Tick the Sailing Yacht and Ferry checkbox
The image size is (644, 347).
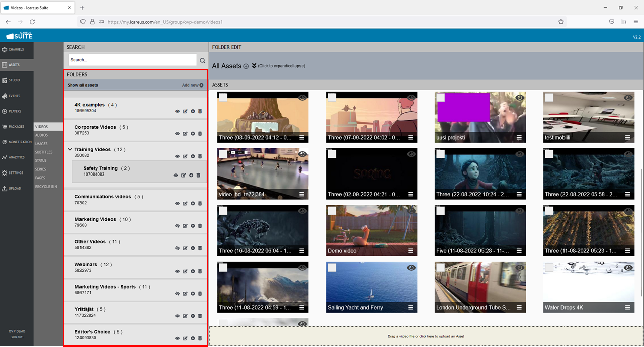[x=332, y=268]
